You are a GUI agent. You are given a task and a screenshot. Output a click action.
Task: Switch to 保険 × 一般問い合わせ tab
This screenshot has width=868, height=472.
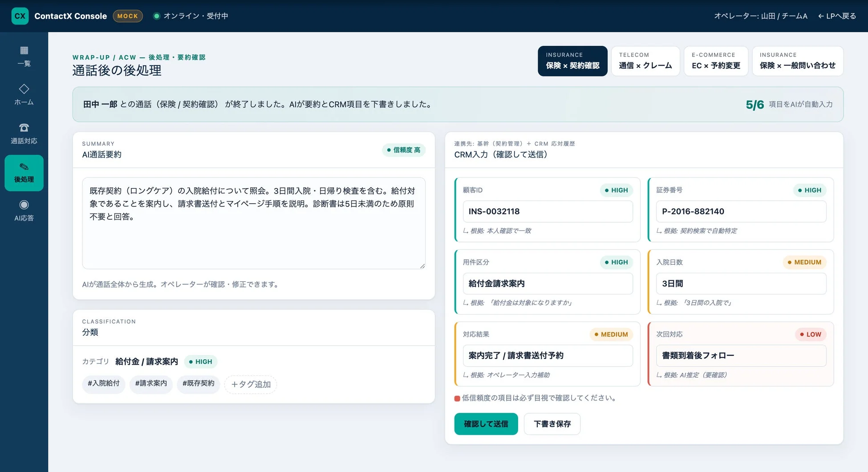[798, 61]
